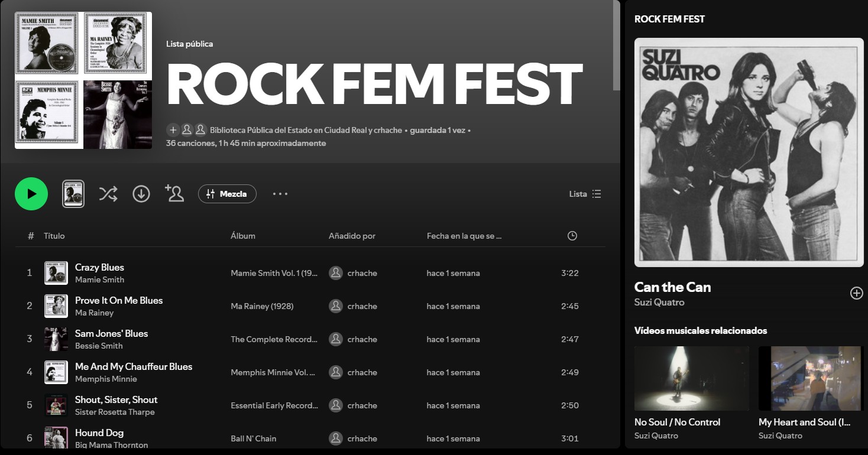Viewport: 868px width, 455px height.
Task: Click the Crazy Blues cover thumbnail
Action: (56, 273)
